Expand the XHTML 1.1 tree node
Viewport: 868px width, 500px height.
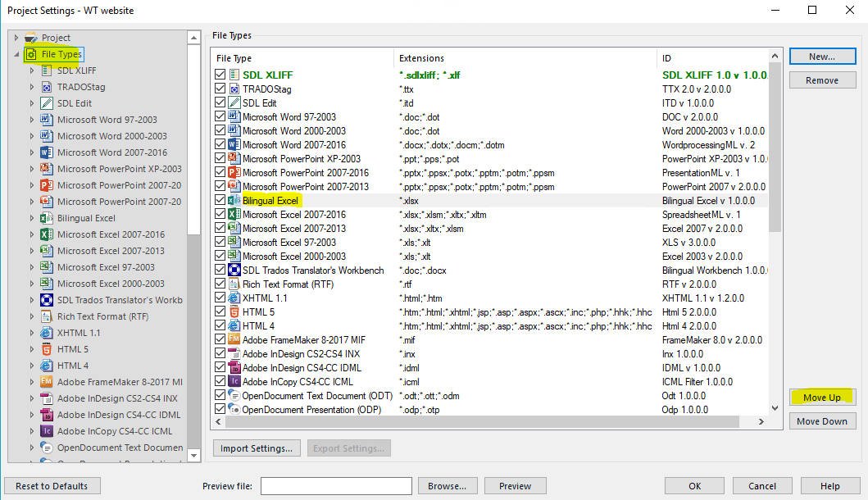click(31, 333)
